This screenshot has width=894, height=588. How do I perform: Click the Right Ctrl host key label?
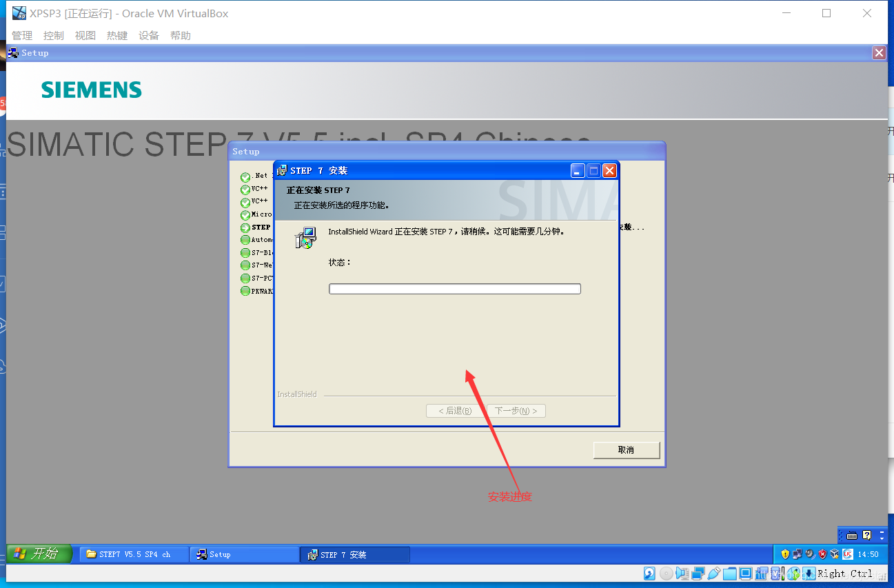(x=845, y=574)
